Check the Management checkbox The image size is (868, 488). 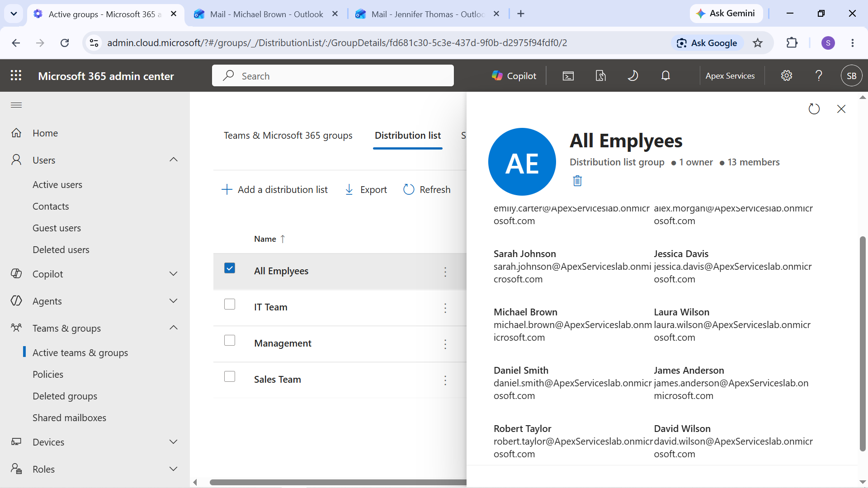point(230,340)
